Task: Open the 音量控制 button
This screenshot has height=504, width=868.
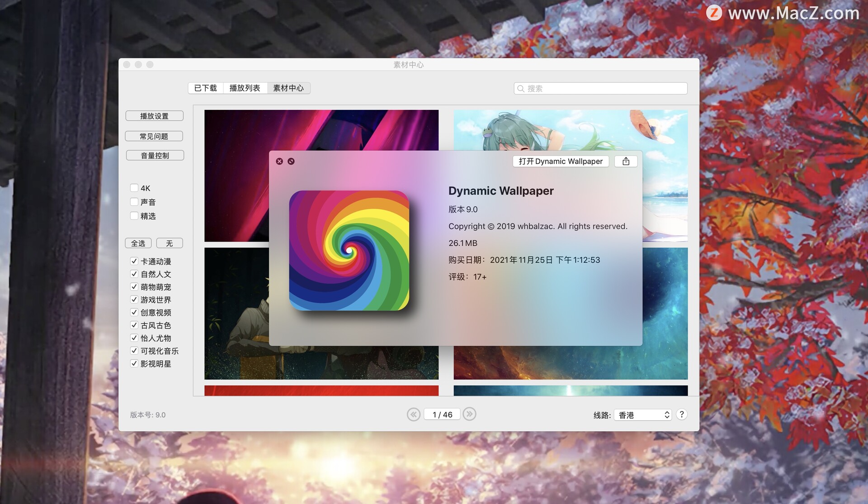Action: (x=155, y=156)
